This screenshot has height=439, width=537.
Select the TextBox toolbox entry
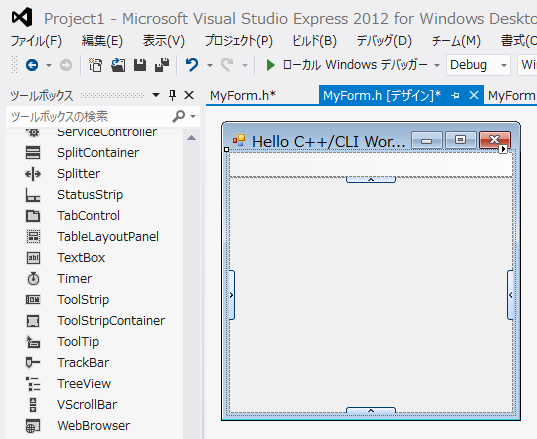click(x=81, y=258)
